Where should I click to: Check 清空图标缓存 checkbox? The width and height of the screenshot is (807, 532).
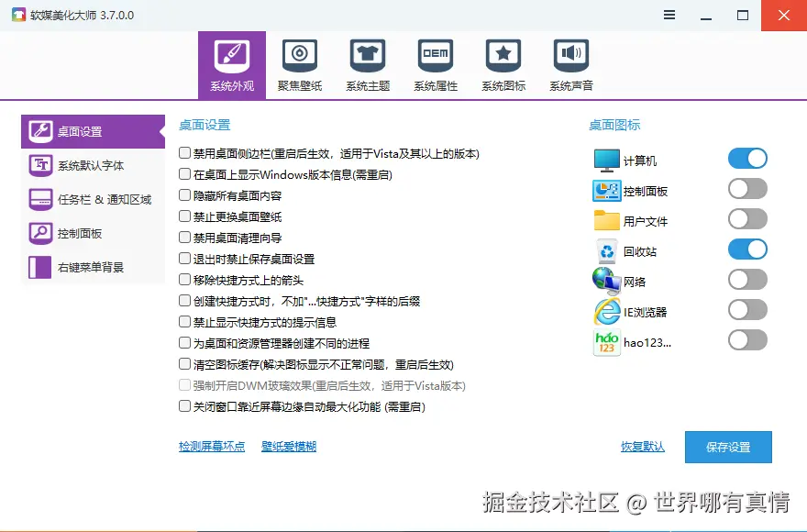[x=184, y=364]
